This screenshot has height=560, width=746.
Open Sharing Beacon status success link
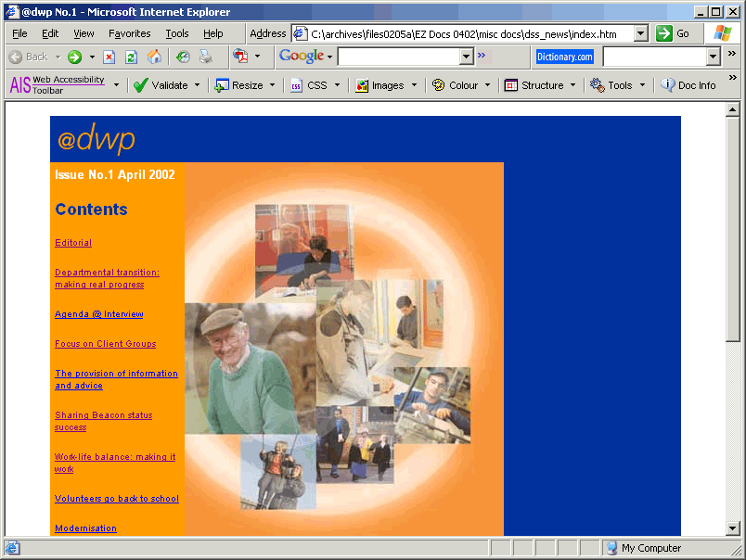tap(103, 421)
